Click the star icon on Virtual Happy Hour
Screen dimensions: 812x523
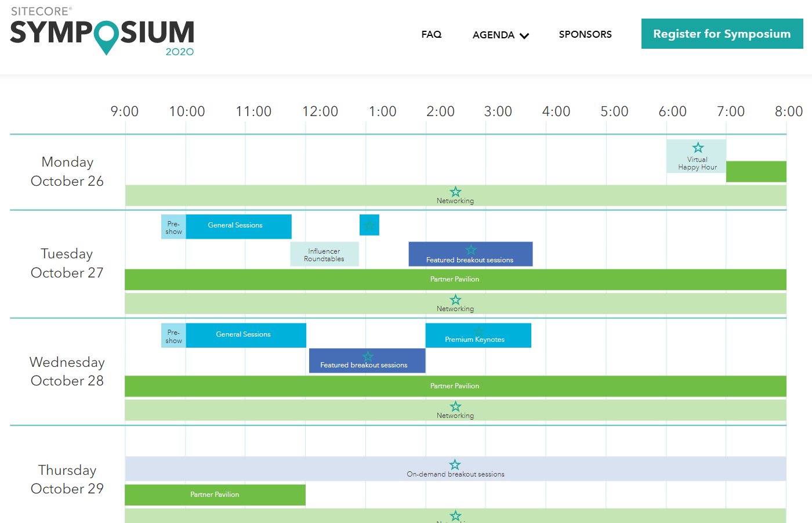coord(698,148)
